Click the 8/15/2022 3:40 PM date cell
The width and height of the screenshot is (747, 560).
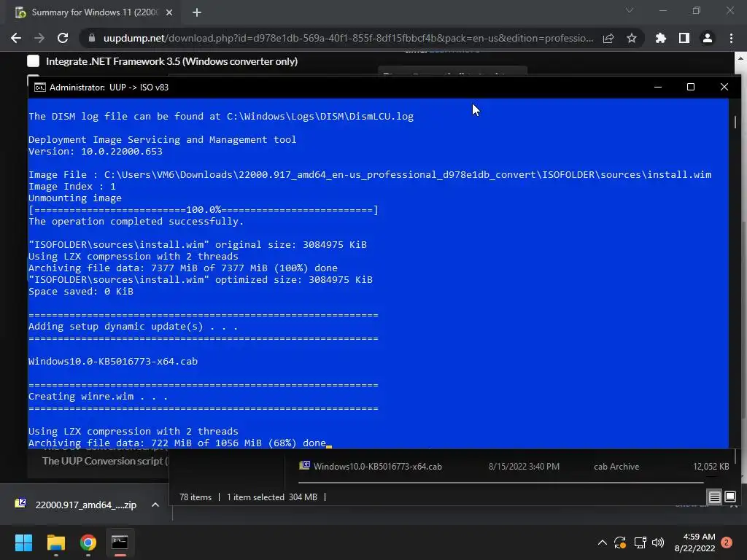click(524, 467)
